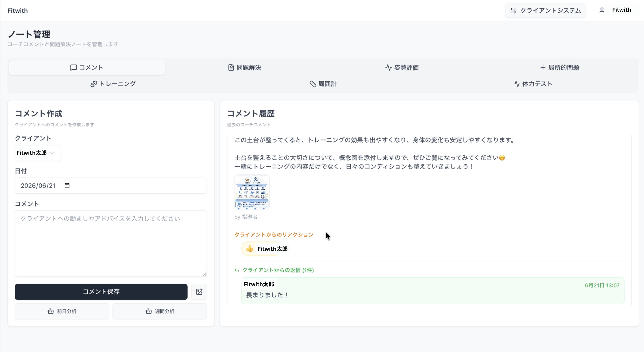Image resolution: width=644 pixels, height=352 pixels.
Task: Click the attach image icon button
Action: click(x=199, y=291)
